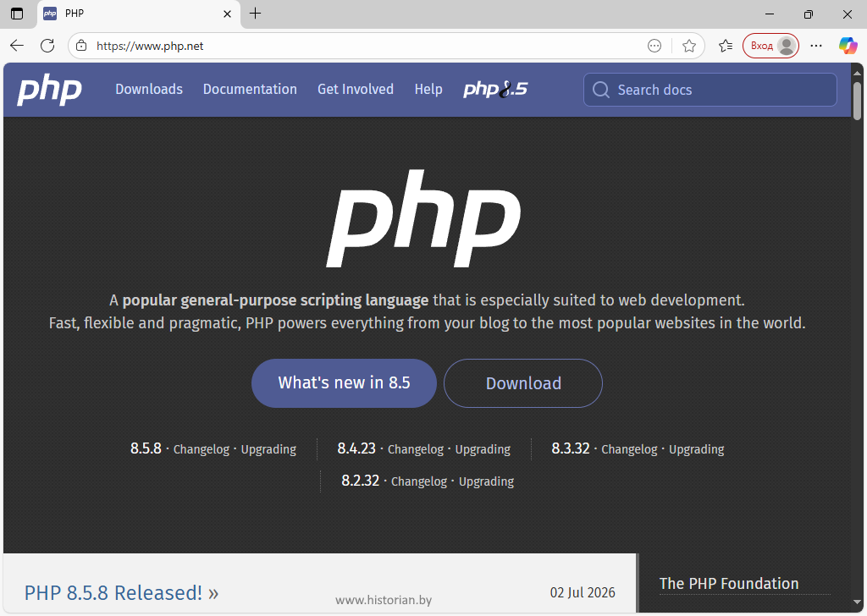View site information lock icon
Viewport: 867px width, 616px height.
(x=81, y=46)
